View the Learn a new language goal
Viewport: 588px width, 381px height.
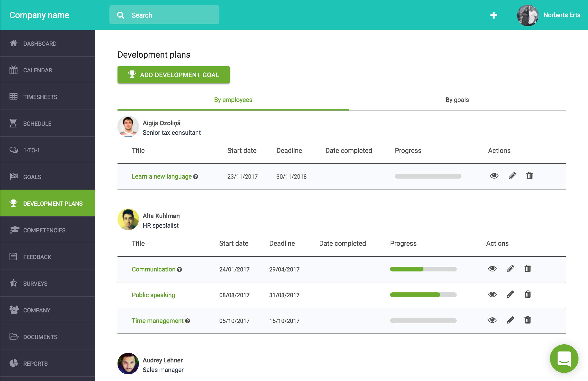(x=494, y=176)
